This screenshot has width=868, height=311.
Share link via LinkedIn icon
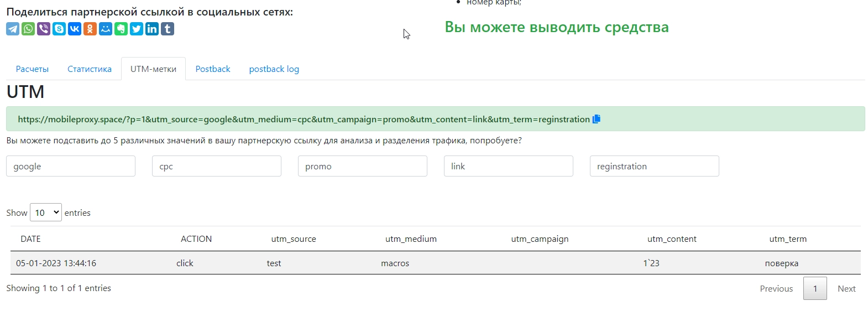point(152,29)
